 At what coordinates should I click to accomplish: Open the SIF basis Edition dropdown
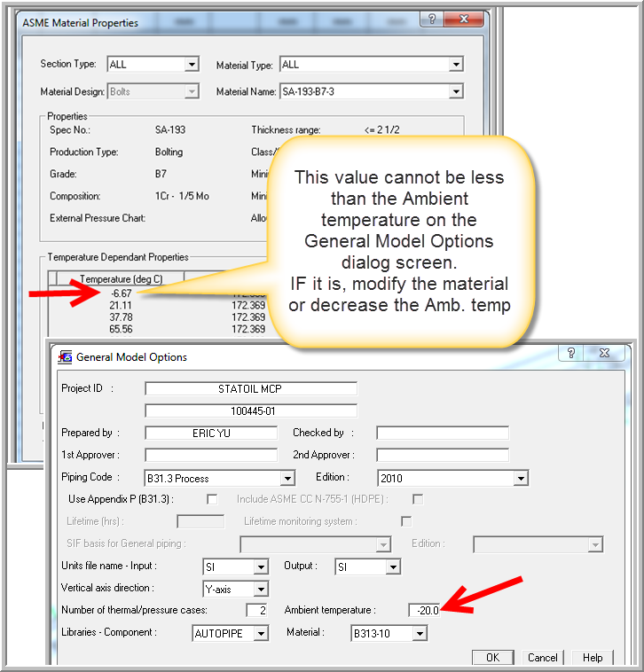coord(595,544)
